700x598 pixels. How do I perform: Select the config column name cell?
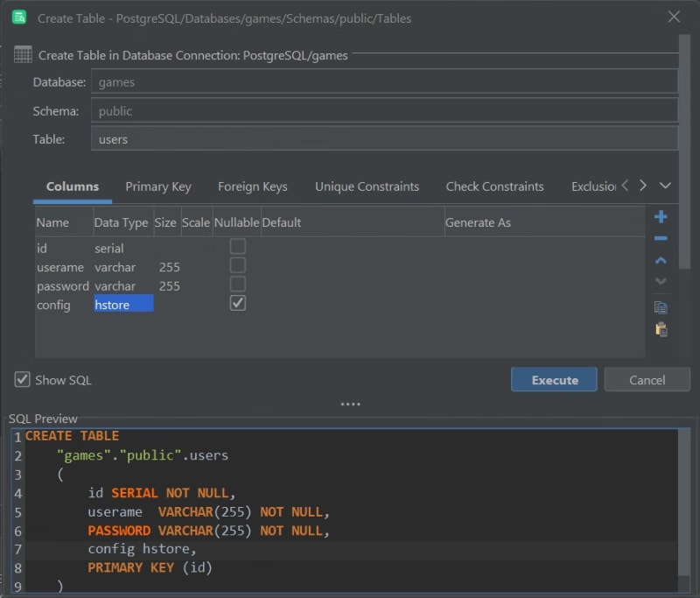pyautogui.click(x=64, y=305)
